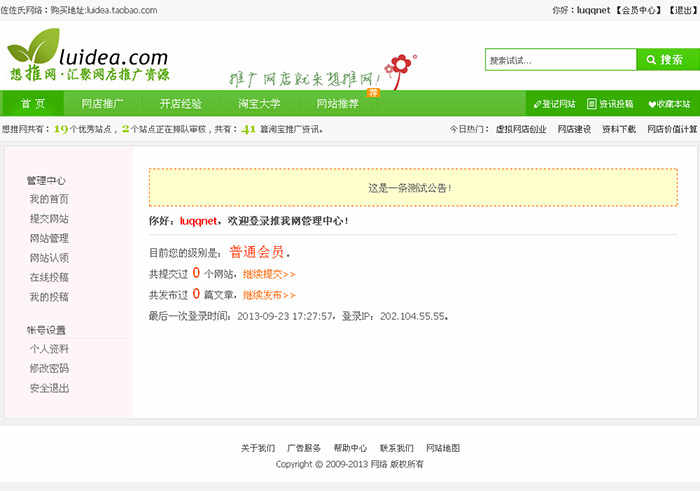
Task: Click 安全退出 in the sidebar
Action: tap(49, 388)
